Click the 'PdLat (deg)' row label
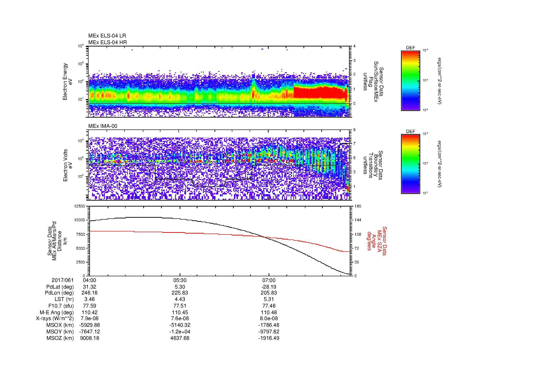This screenshot has width=555, height=392. (x=60, y=287)
